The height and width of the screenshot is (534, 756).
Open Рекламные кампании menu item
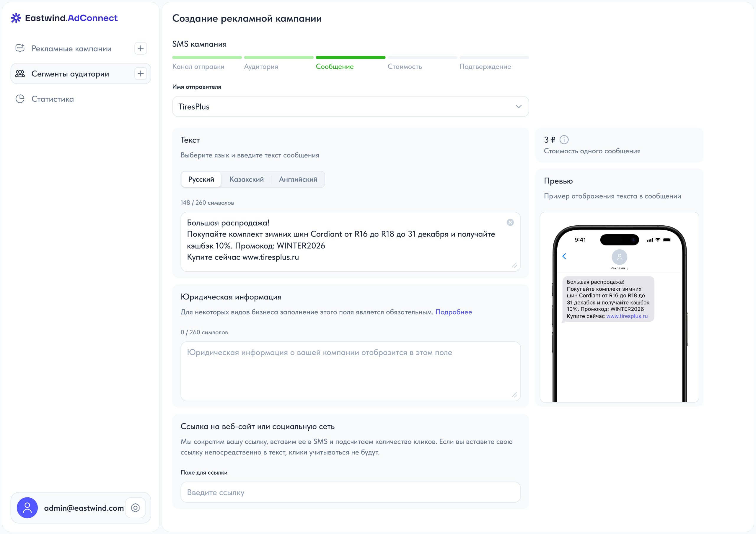[x=71, y=49]
